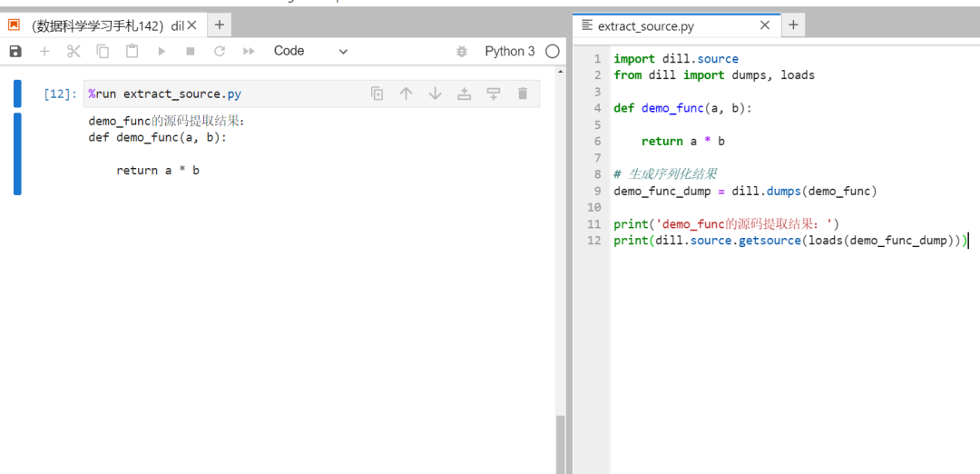Click the file icon on extract_source.py tab

586,25
